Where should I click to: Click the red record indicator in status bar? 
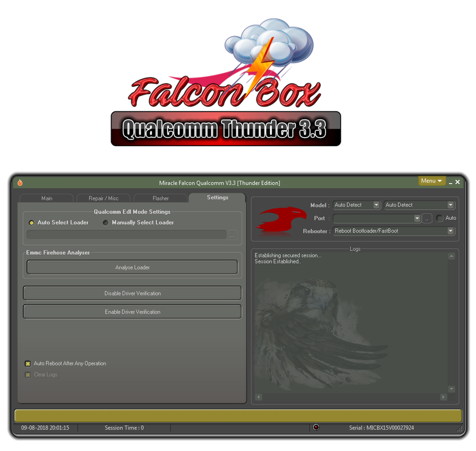pyautogui.click(x=316, y=427)
